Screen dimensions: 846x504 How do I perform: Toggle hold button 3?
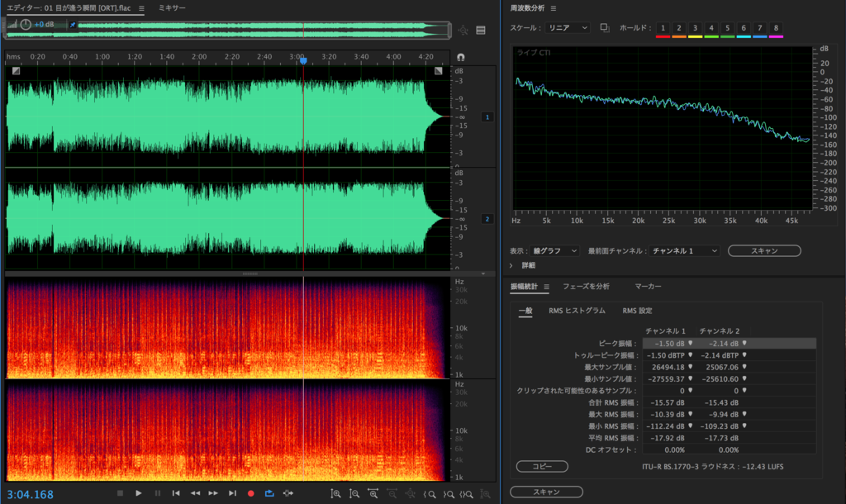click(696, 28)
